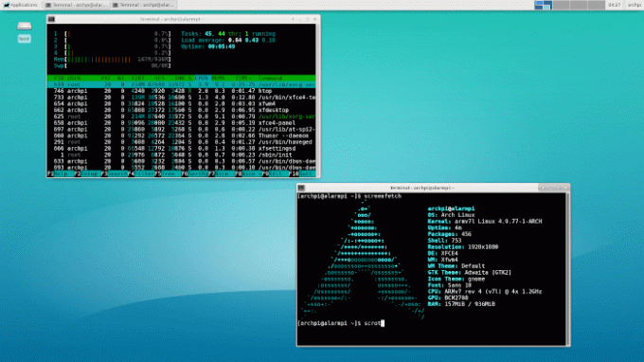Open F2 Setup in htop's function bar

[x=87, y=173]
